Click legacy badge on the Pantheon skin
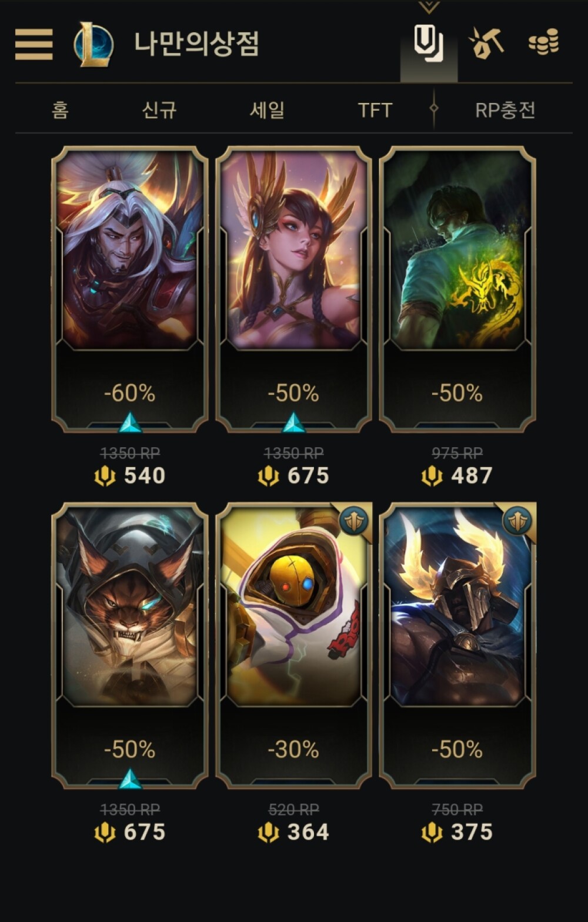Screen dimensions: 588x922 click(517, 520)
